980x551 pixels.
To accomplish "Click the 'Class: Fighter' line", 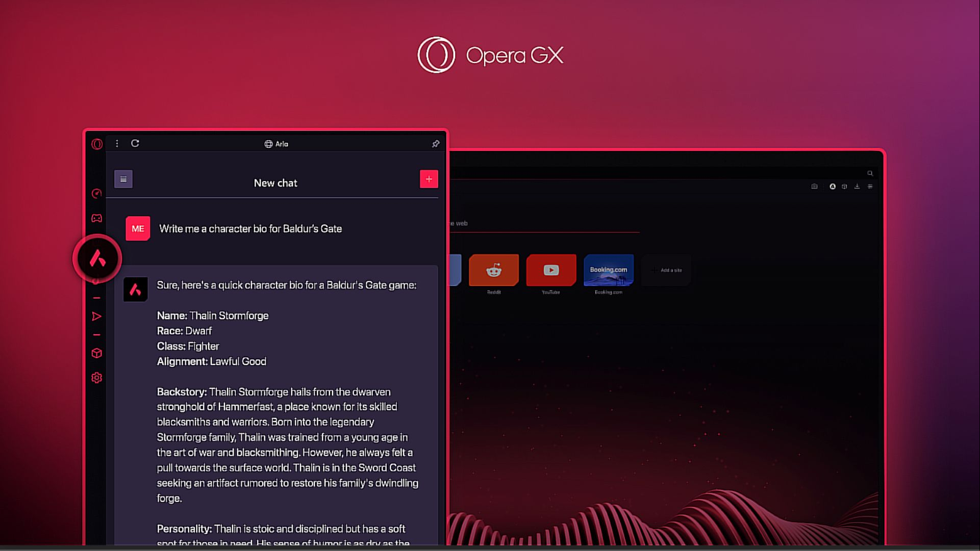I will click(x=188, y=346).
